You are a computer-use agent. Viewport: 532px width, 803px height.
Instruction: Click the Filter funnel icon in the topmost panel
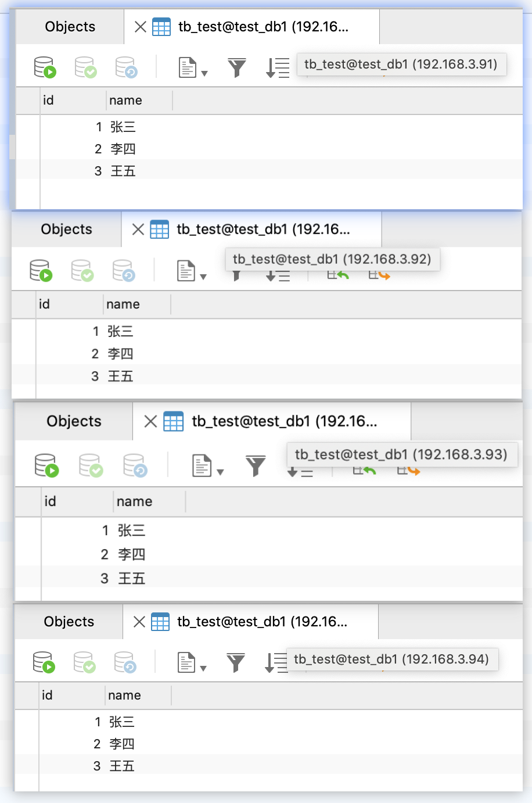point(237,68)
